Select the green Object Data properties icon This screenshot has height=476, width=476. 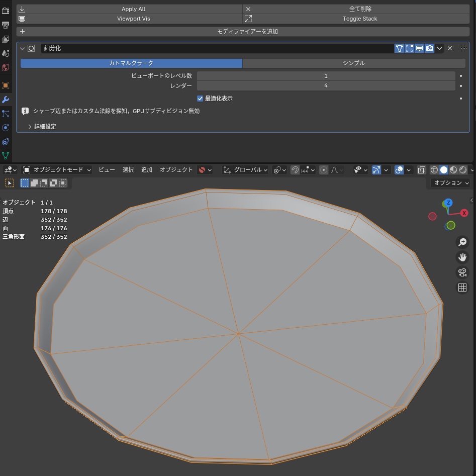click(6, 156)
